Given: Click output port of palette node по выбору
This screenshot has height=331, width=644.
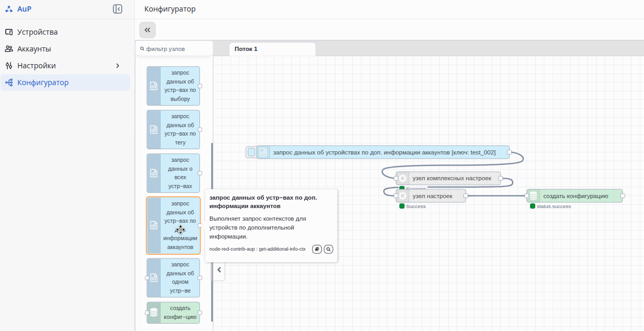Looking at the screenshot, I should point(200,86).
